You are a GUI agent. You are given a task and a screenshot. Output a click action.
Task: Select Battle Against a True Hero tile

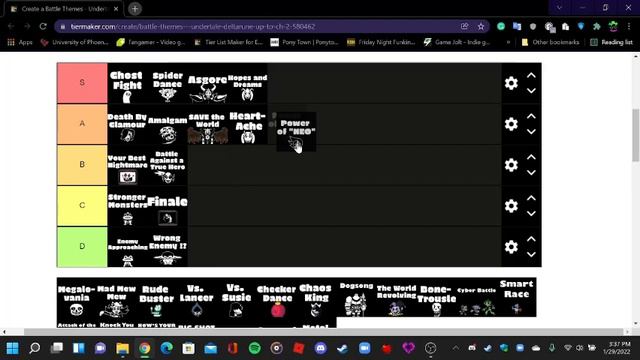tap(167, 165)
